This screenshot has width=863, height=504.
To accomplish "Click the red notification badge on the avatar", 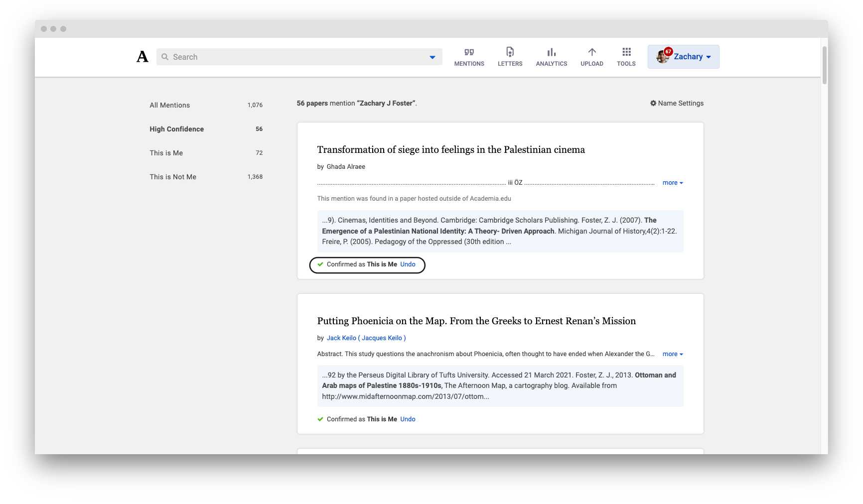I will pyautogui.click(x=668, y=51).
